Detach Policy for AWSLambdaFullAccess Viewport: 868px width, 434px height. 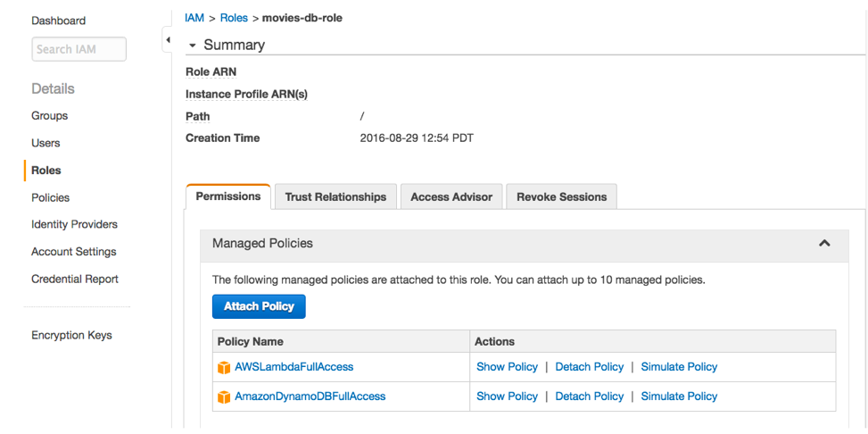pos(590,367)
